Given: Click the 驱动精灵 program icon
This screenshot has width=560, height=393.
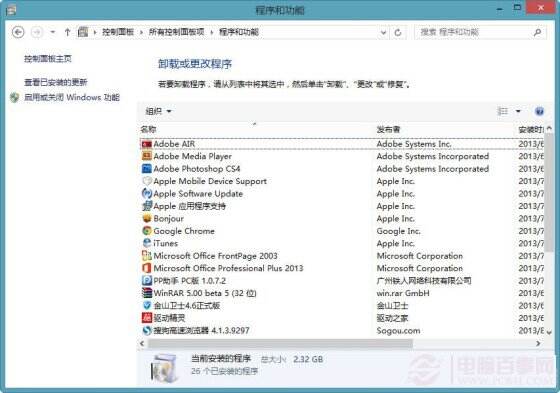Looking at the screenshot, I should (146, 318).
